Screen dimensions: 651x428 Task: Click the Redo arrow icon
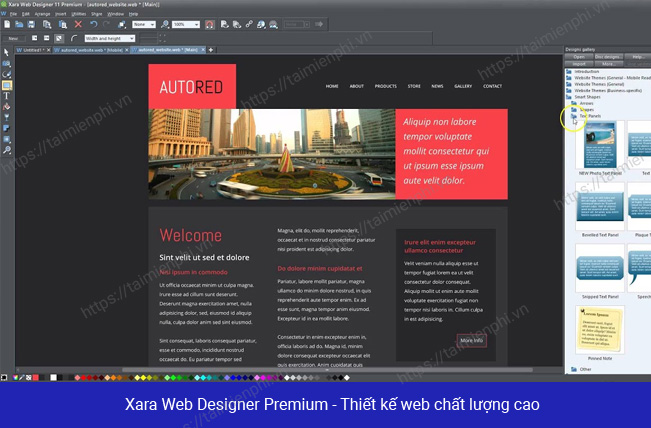(106, 24)
